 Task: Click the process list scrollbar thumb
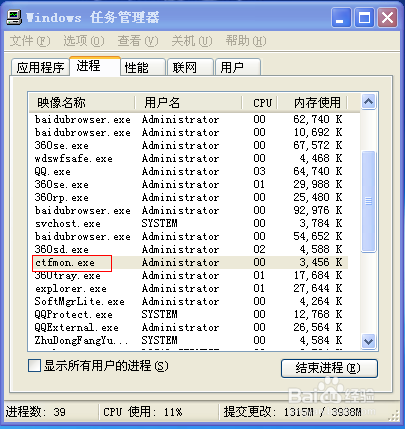click(368, 201)
